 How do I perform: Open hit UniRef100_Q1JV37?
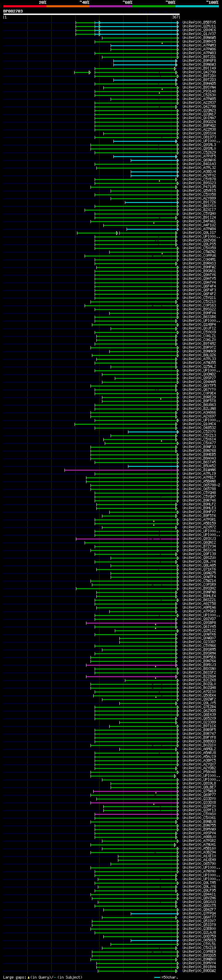tap(199, 34)
